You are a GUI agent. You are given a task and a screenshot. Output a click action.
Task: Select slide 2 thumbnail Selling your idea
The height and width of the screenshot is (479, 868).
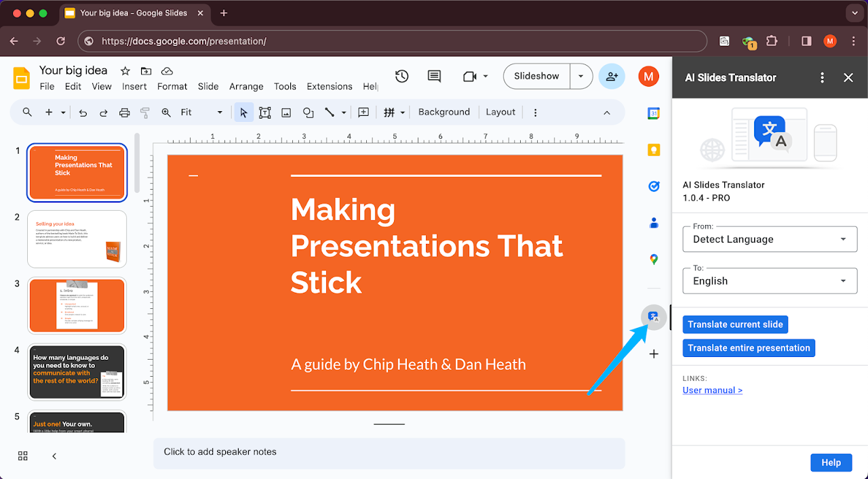pos(77,239)
